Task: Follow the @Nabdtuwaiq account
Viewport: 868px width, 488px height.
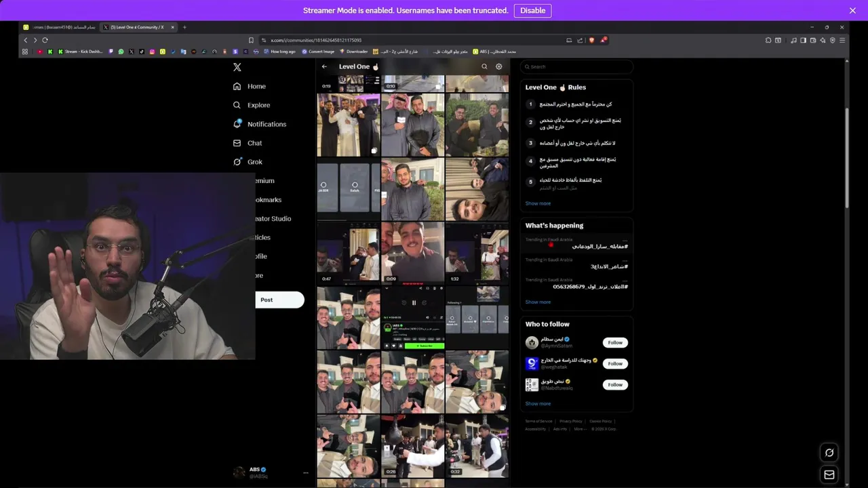Action: click(x=615, y=385)
